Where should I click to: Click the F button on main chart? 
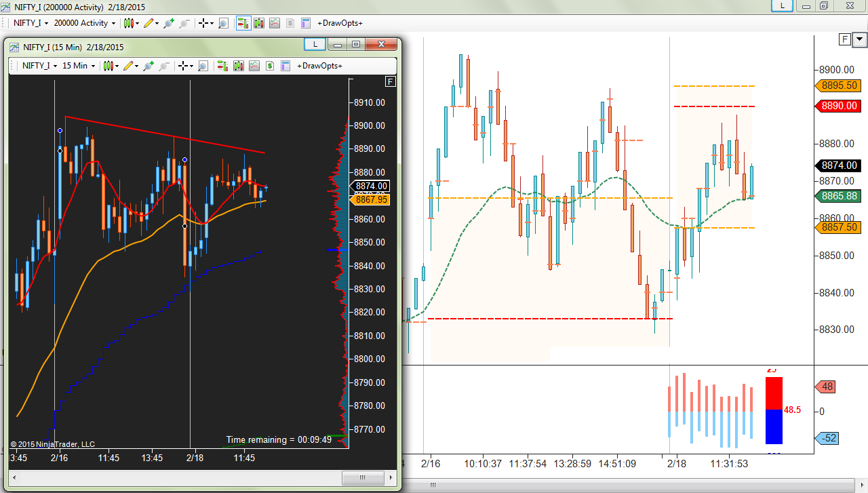845,39
